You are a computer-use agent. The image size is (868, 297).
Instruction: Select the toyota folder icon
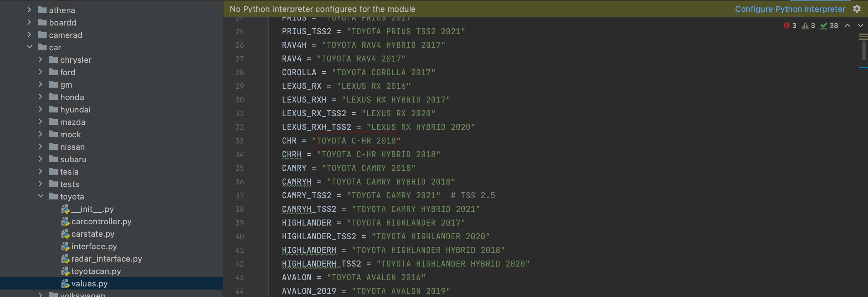click(53, 197)
